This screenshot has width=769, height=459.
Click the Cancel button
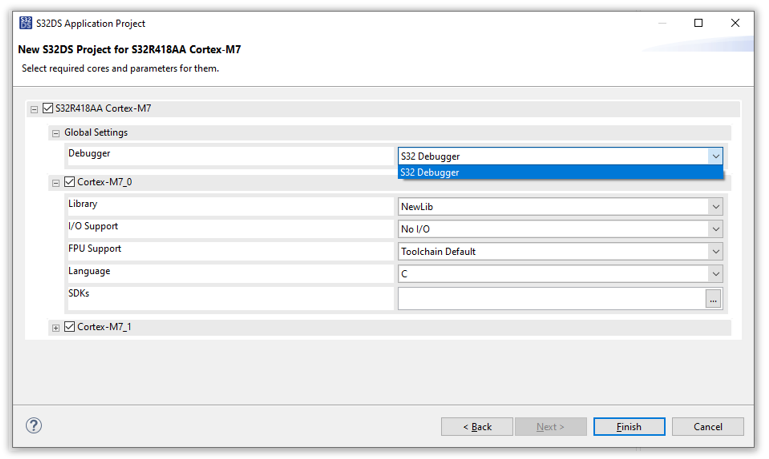[708, 427]
